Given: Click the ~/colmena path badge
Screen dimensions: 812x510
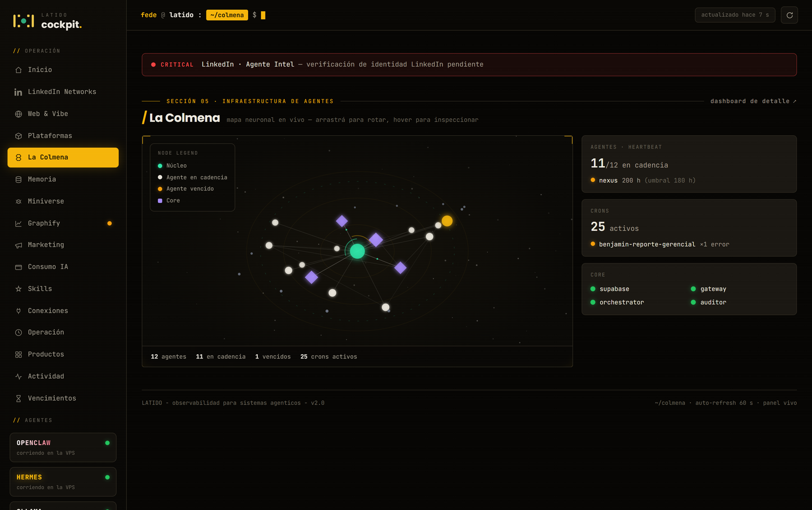Looking at the screenshot, I should point(227,15).
